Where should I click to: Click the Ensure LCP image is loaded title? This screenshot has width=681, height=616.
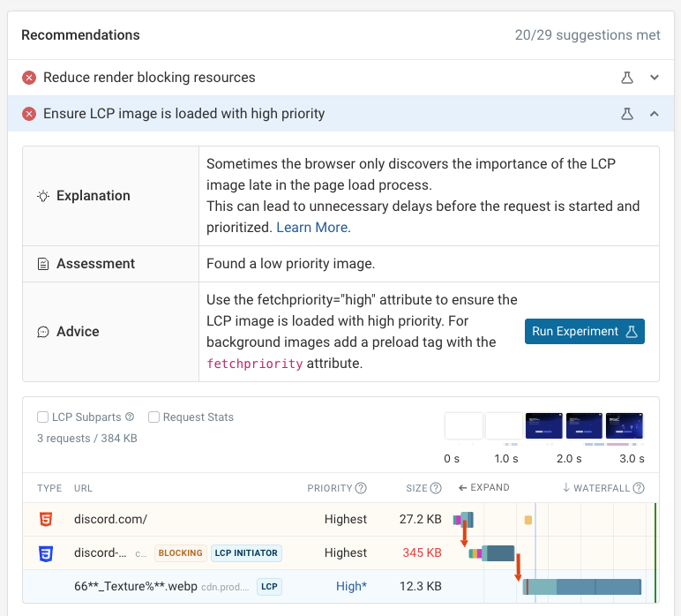(x=183, y=114)
